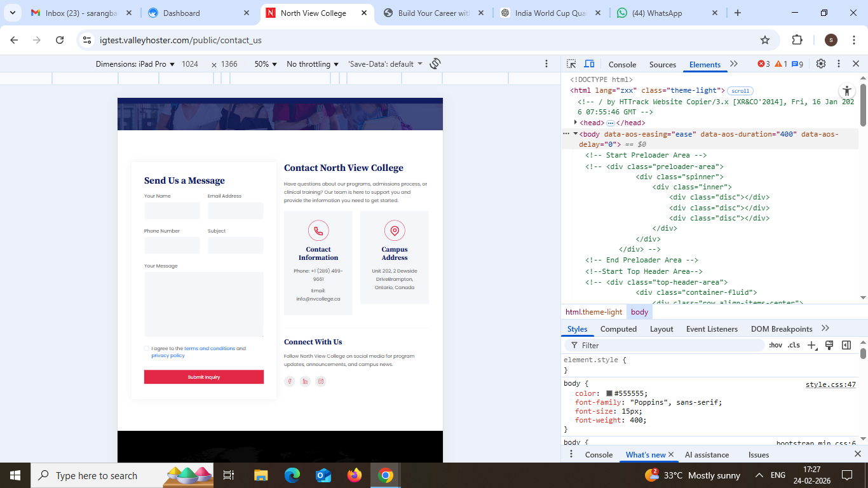Open new browser tab plus button
This screenshot has width=868, height=488.
point(738,13)
